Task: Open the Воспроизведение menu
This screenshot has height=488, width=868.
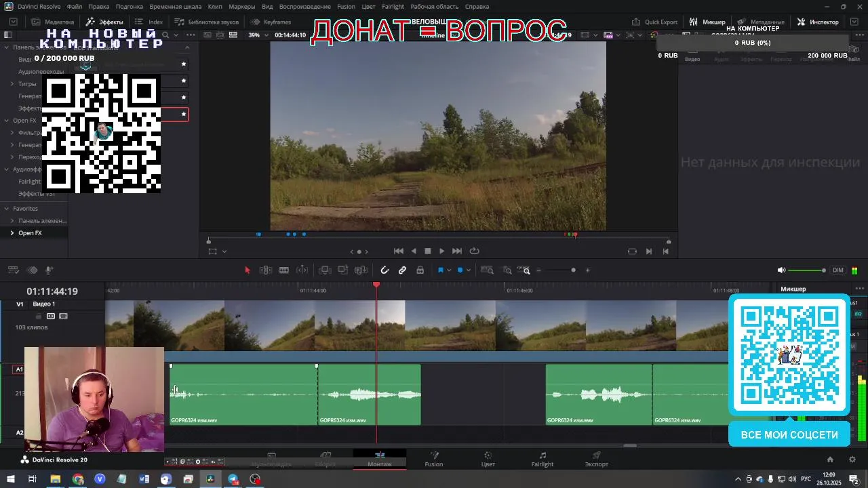Action: pos(305,7)
